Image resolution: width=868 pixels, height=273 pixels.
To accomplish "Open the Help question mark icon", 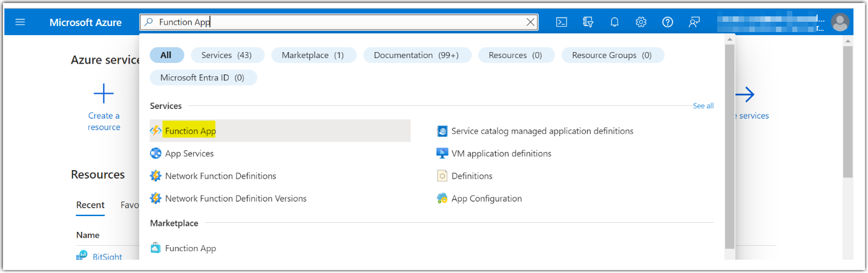I will click(668, 22).
